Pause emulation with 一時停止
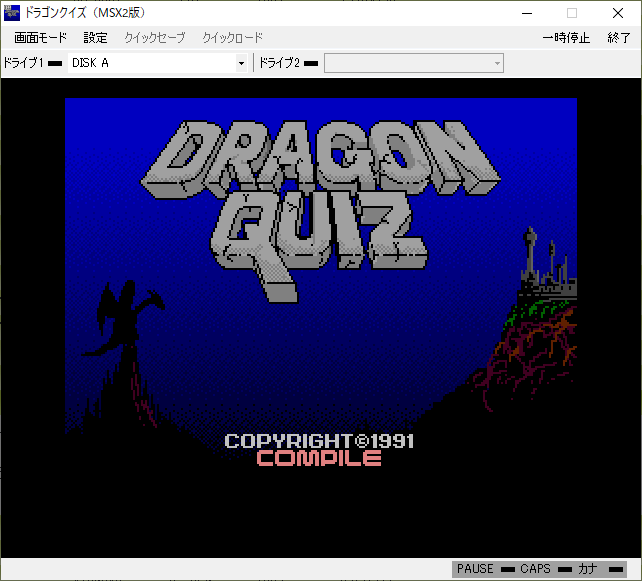Image resolution: width=642 pixels, height=581 pixels. tap(566, 38)
